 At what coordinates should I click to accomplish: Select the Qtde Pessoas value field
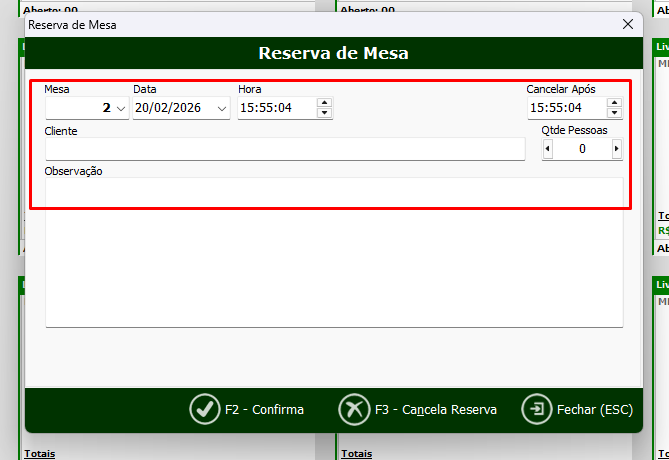[x=582, y=149]
